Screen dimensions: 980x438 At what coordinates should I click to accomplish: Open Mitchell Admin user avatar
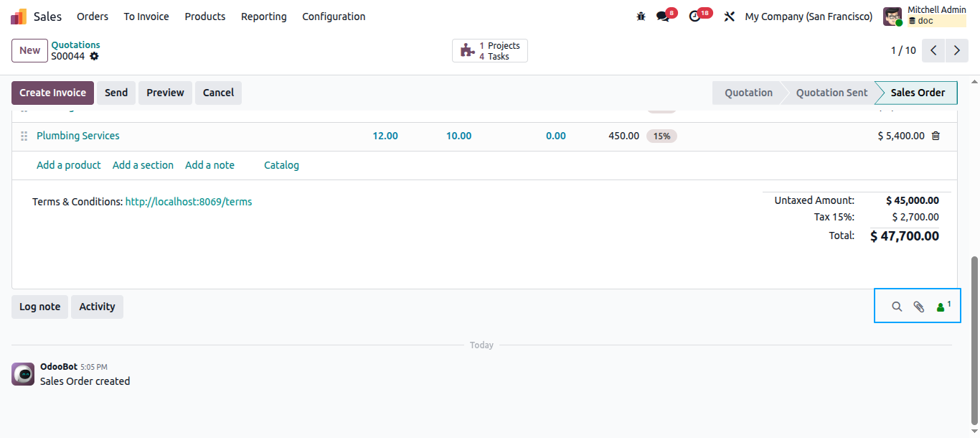(892, 17)
